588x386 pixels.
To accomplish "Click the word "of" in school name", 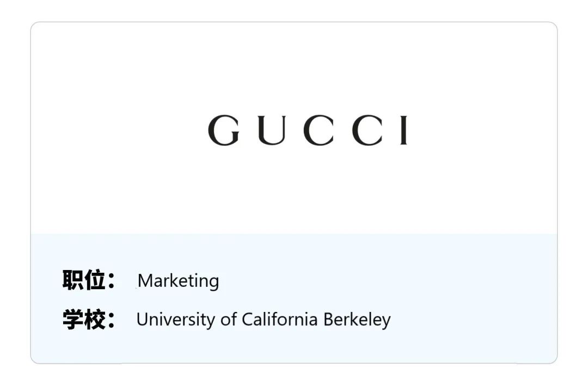I will coord(228,319).
